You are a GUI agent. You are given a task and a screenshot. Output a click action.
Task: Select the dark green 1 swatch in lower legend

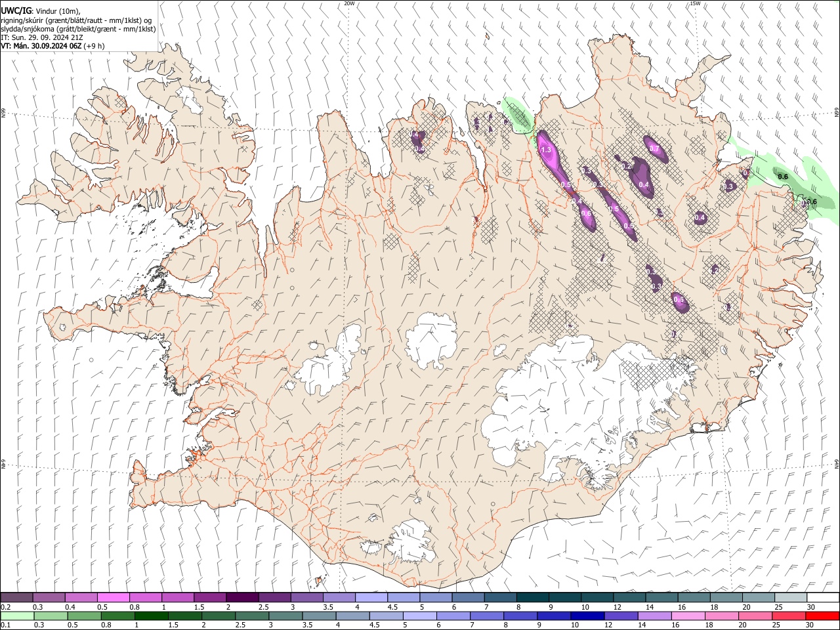(x=151, y=616)
